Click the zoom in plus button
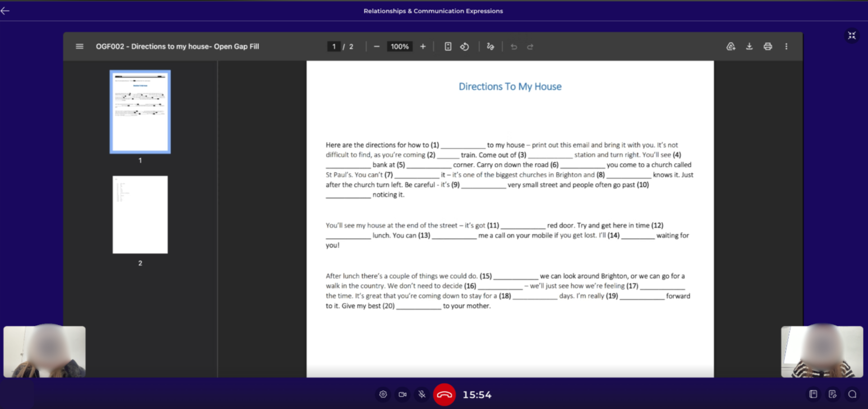 pos(423,47)
